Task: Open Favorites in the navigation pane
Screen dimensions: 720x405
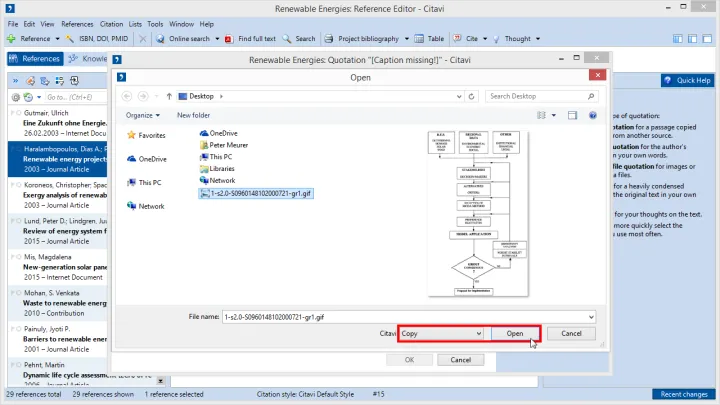Action: click(x=146, y=135)
